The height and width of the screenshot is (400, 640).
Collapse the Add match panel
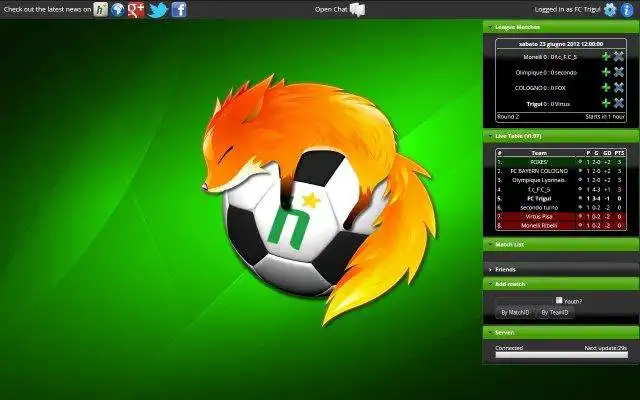coord(561,284)
